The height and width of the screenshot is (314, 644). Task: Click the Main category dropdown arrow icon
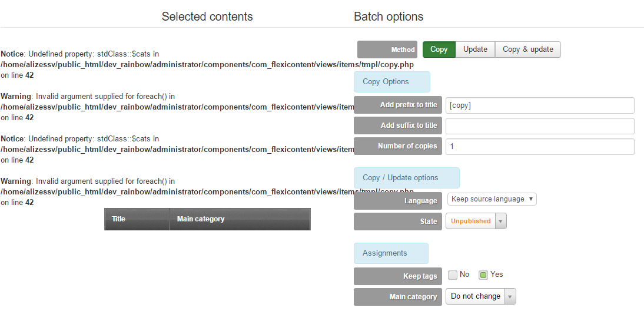(x=510, y=296)
